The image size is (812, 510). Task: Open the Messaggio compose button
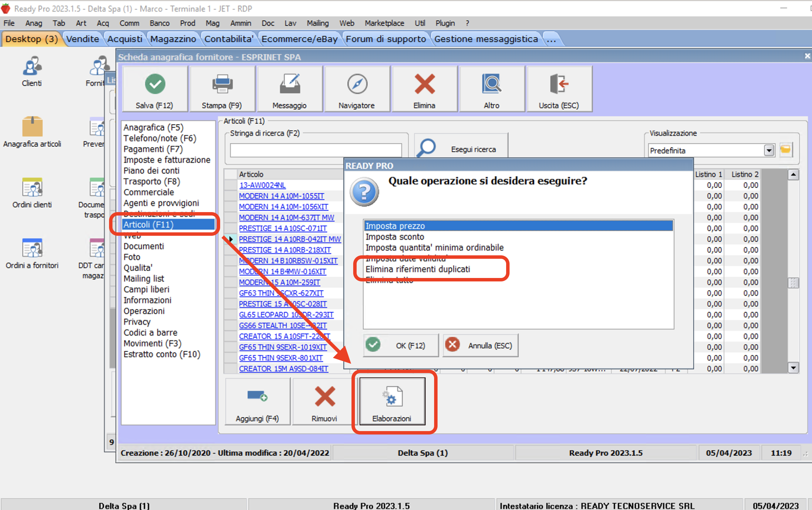click(x=289, y=89)
